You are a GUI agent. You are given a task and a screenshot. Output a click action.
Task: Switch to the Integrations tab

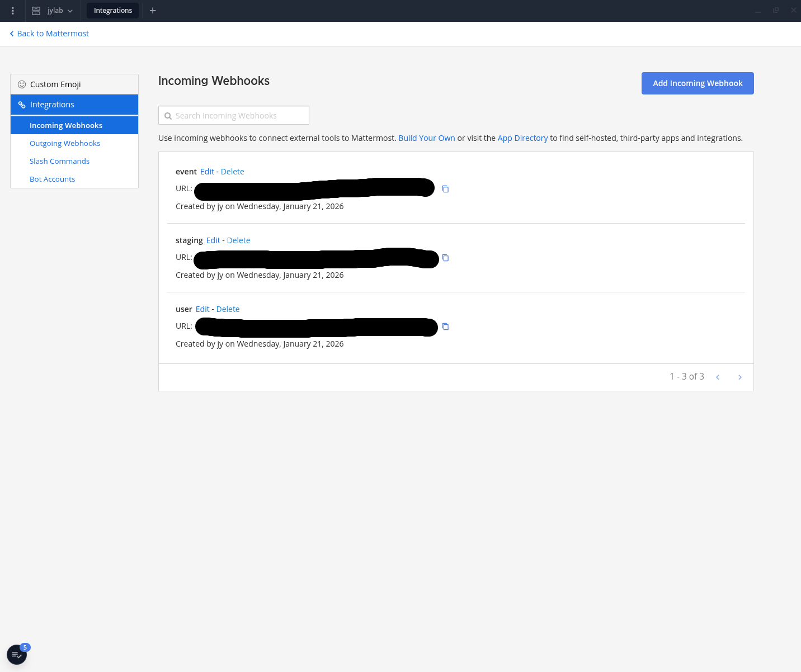[112, 11]
